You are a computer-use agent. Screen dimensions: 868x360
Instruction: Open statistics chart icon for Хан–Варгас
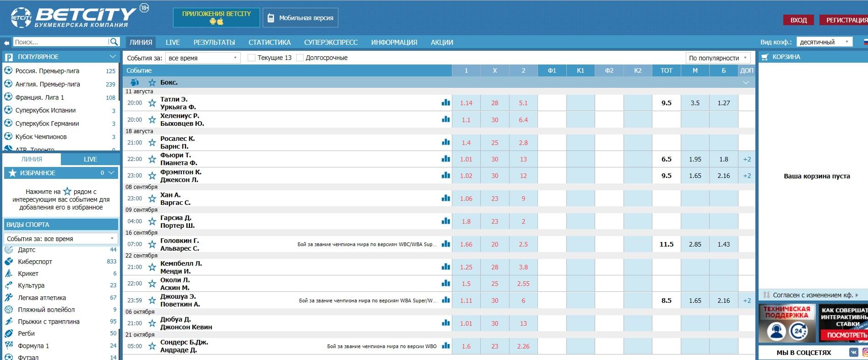446,198
